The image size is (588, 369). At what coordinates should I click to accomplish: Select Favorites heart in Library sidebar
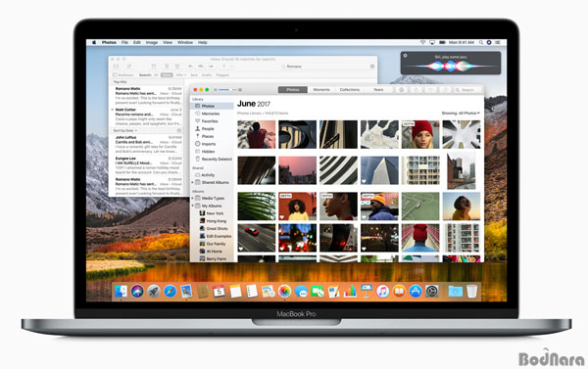pos(198,121)
